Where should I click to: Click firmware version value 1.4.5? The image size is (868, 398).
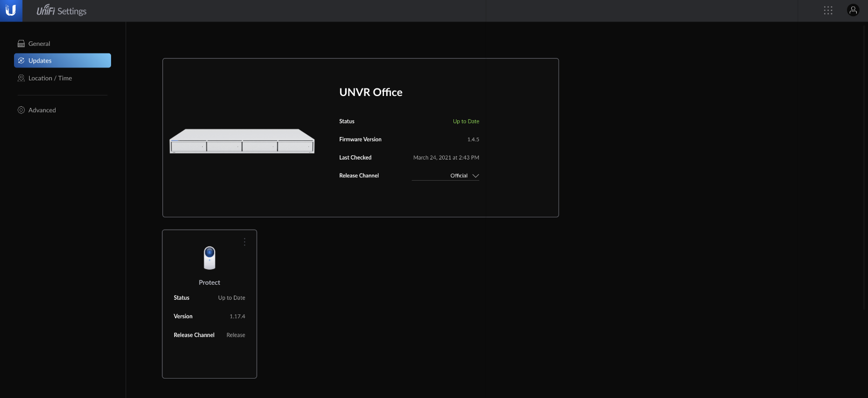tap(473, 139)
